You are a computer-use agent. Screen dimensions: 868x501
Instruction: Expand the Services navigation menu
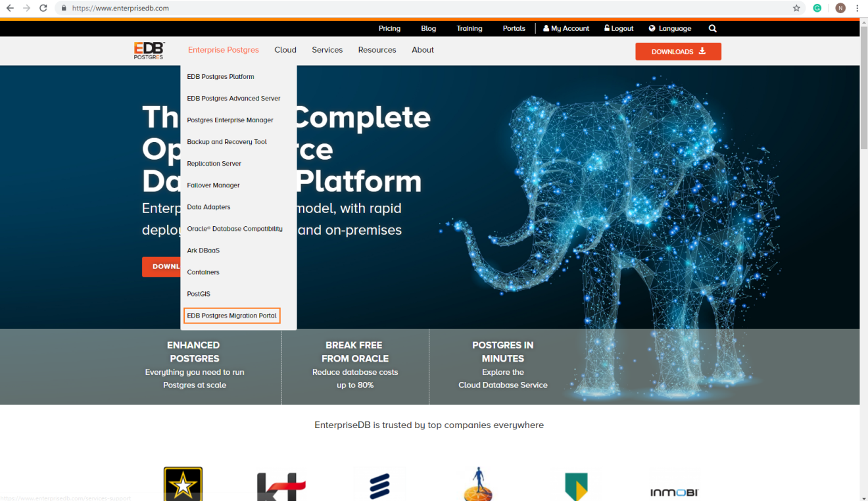[x=327, y=50]
